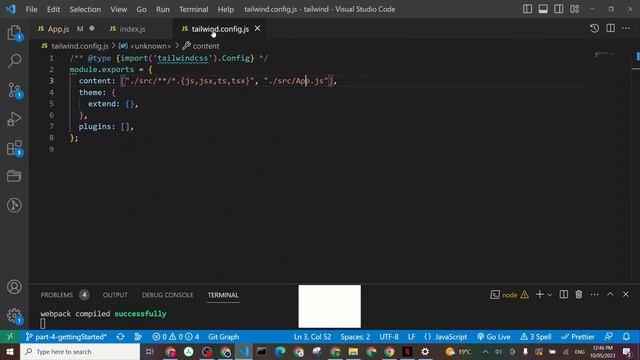
Task: Open the Customize Layout icon
Action: 575,9
